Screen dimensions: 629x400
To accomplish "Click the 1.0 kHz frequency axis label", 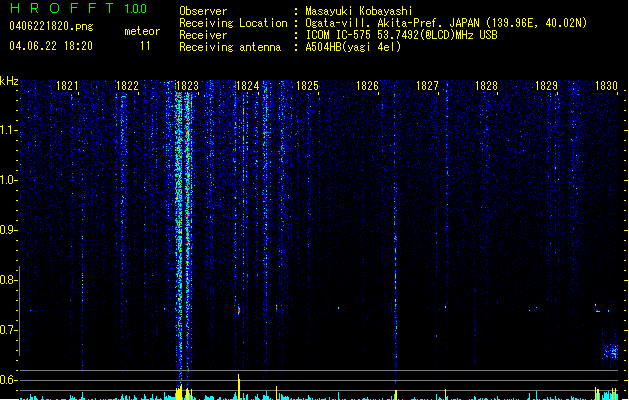I will click(x=9, y=180).
